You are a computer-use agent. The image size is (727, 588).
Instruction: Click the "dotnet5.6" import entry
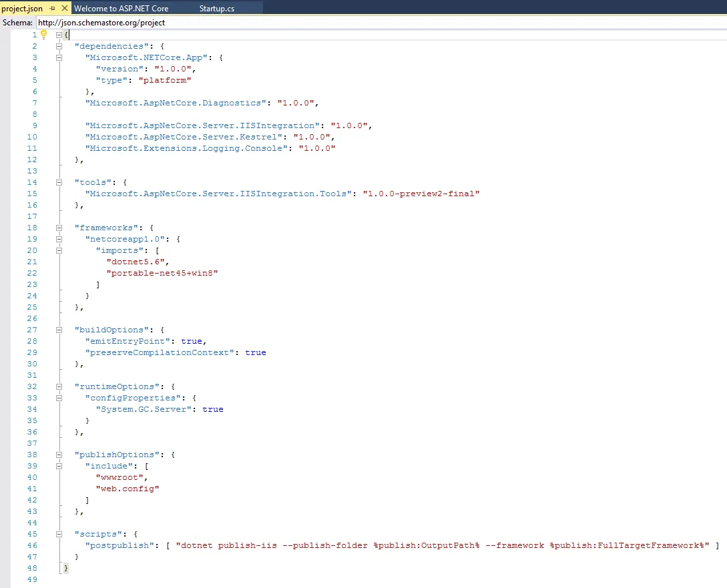pyautogui.click(x=136, y=262)
